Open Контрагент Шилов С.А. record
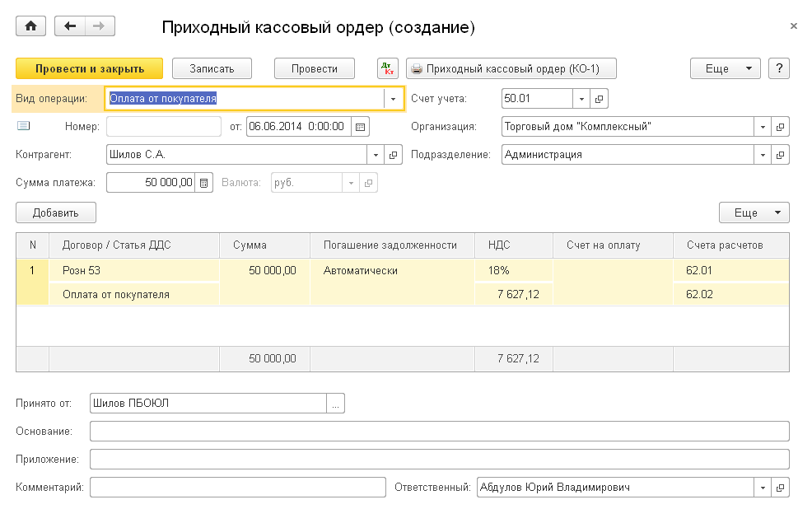 pyautogui.click(x=393, y=154)
